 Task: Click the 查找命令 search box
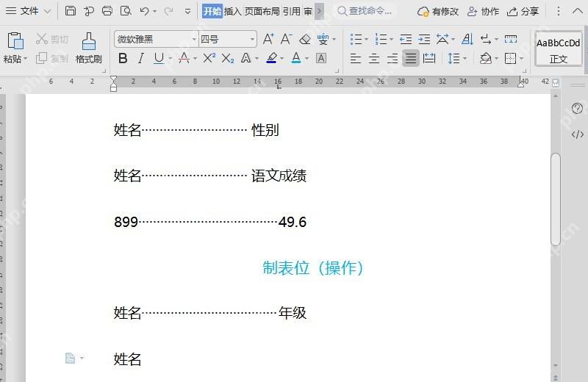[x=365, y=11]
